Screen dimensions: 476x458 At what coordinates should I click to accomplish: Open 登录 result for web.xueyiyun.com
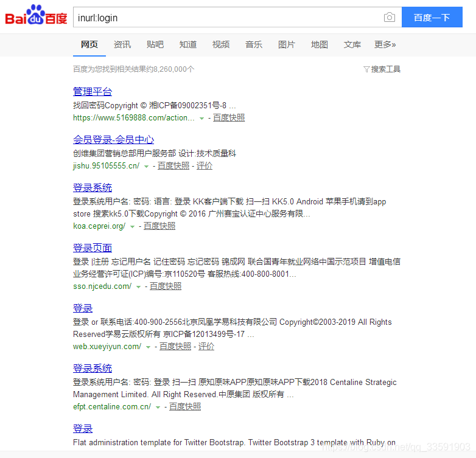point(83,308)
